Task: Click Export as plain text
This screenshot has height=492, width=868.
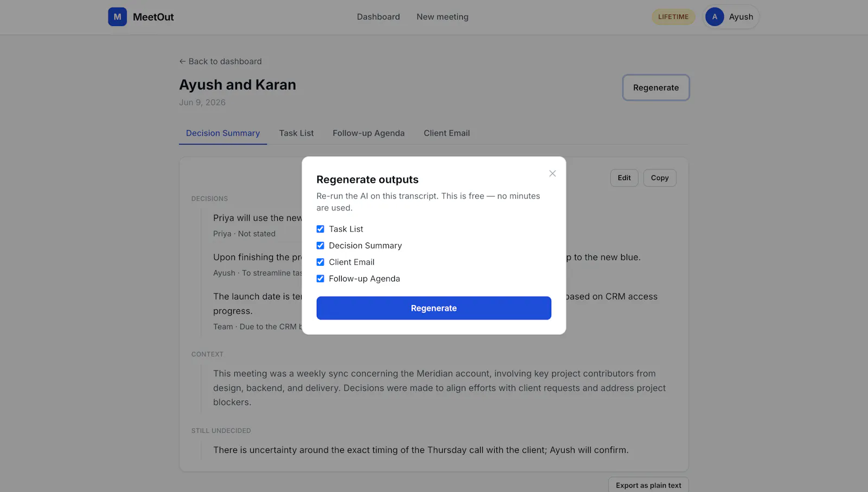Action: click(x=648, y=485)
